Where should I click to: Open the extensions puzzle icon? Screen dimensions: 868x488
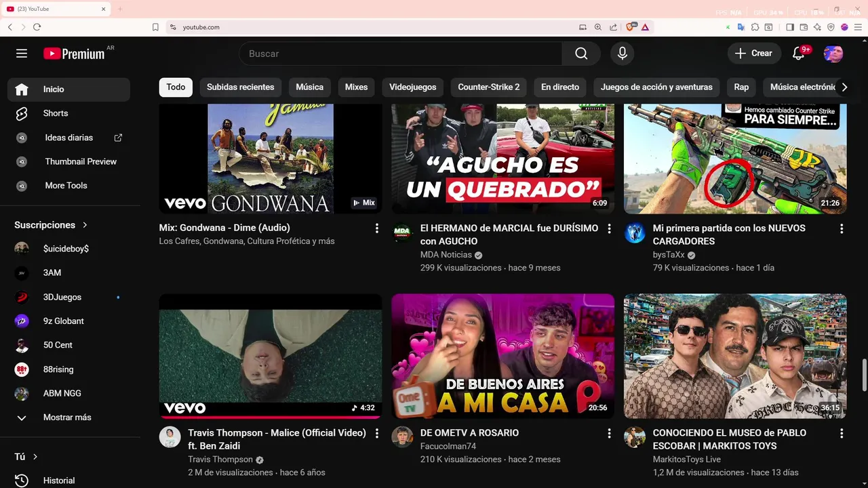pyautogui.click(x=755, y=27)
